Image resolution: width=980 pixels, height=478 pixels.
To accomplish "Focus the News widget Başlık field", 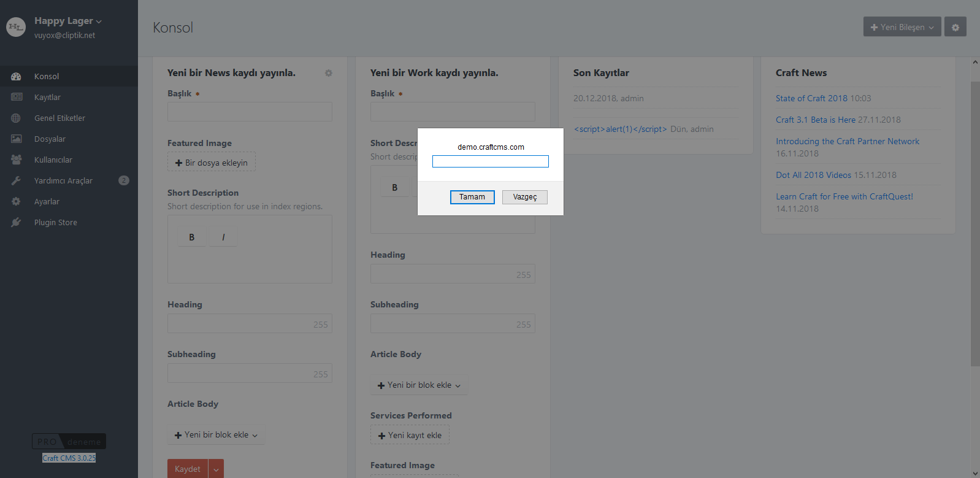I will click(250, 112).
